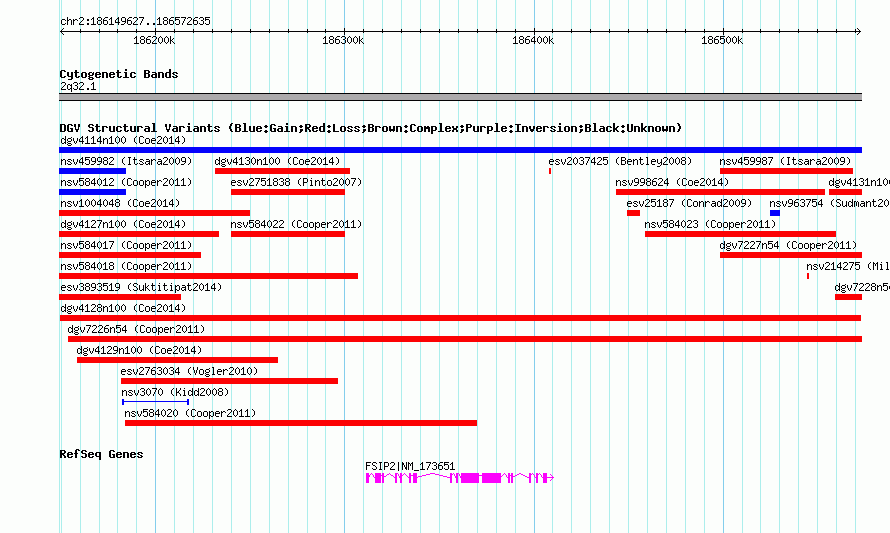Viewport: 890px width, 533px height.
Task: Click the esv2751838 (Pinto2007) label
Action: click(296, 182)
